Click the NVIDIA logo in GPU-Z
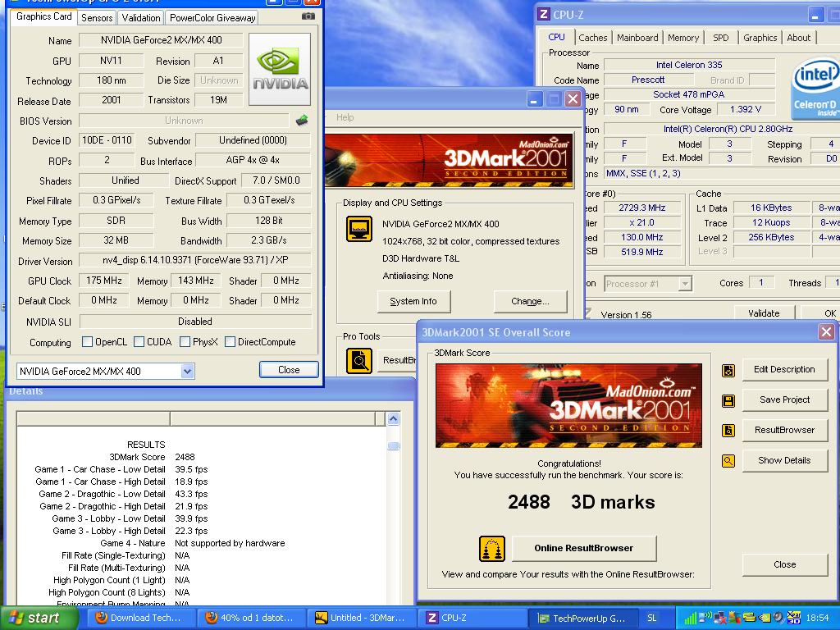840x630 pixels. (280, 69)
